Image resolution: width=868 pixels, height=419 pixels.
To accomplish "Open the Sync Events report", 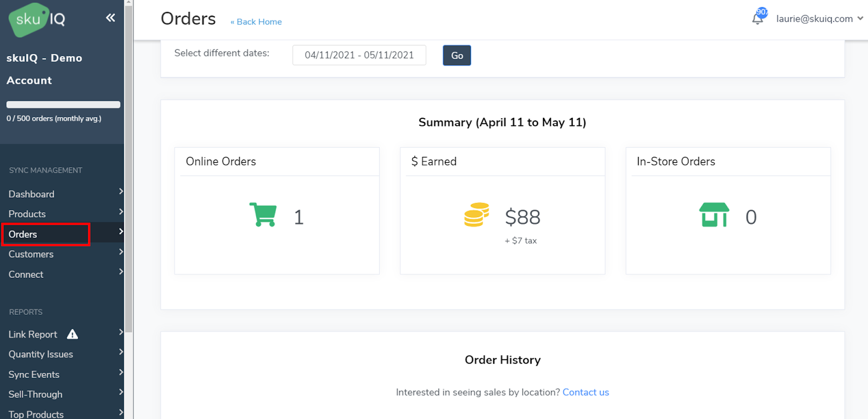I will (x=34, y=374).
